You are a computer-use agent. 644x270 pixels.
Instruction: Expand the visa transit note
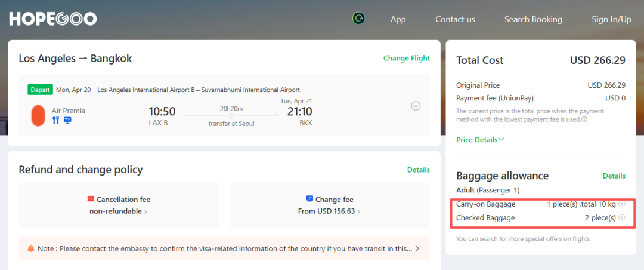pos(417,248)
